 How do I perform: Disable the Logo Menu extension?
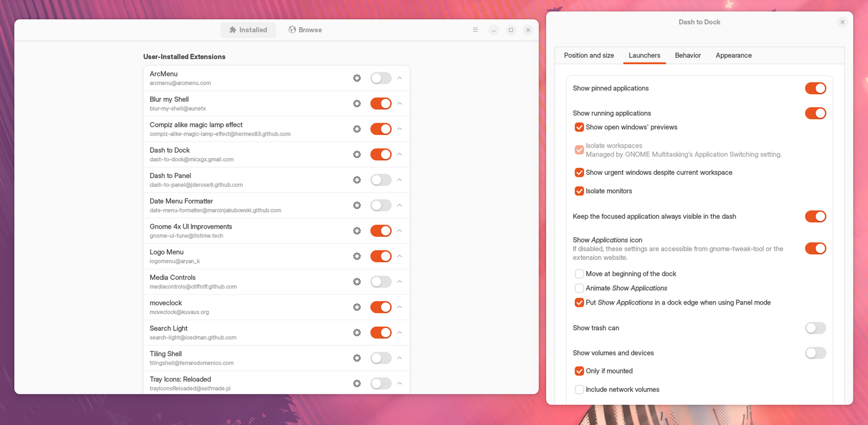tap(381, 257)
